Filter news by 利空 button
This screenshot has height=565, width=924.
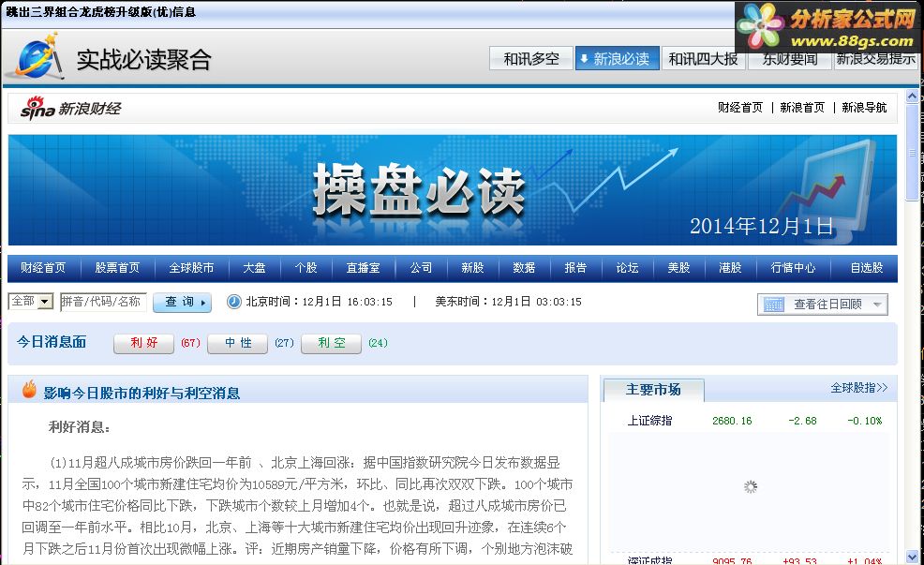[x=331, y=343]
